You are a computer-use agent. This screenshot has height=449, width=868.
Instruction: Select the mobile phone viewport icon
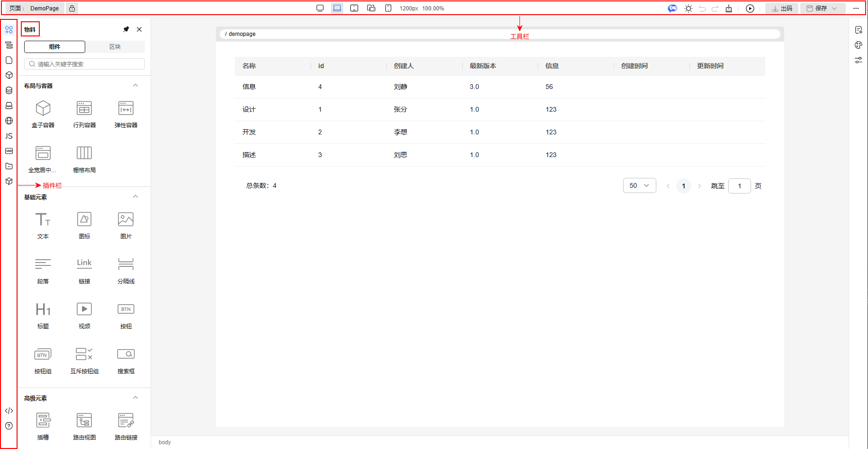pos(388,9)
